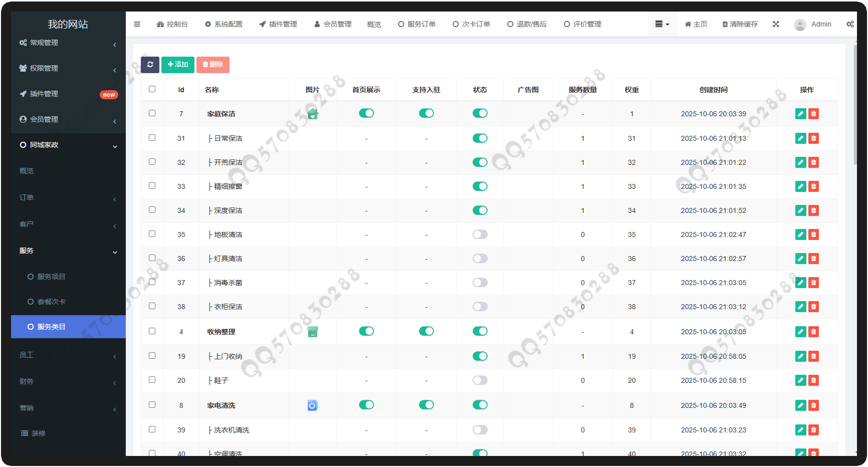Viewport: 868px width, 467px height.
Task: Open the column list dropdown in the top bar
Action: point(662,24)
